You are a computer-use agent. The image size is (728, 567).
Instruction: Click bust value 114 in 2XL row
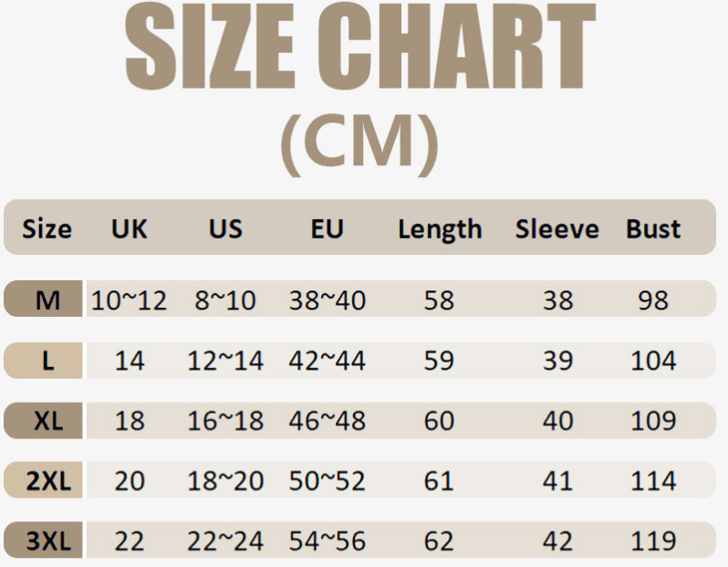click(653, 481)
